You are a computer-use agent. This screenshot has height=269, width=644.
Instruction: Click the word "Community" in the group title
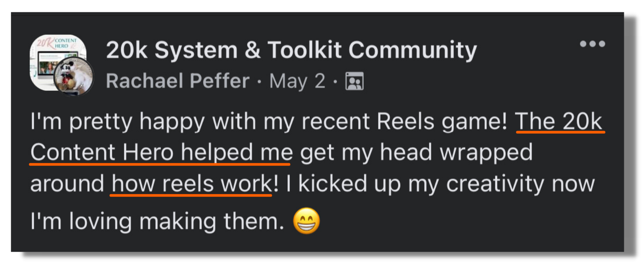[x=412, y=50]
